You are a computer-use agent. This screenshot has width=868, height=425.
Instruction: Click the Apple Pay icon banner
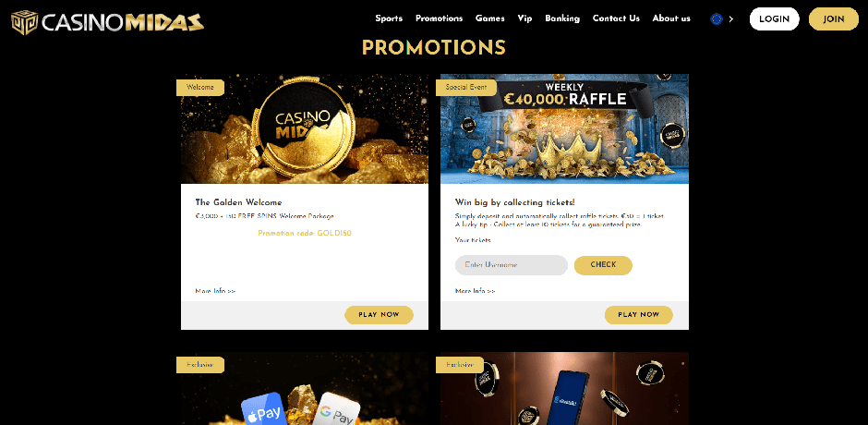pos(265,410)
